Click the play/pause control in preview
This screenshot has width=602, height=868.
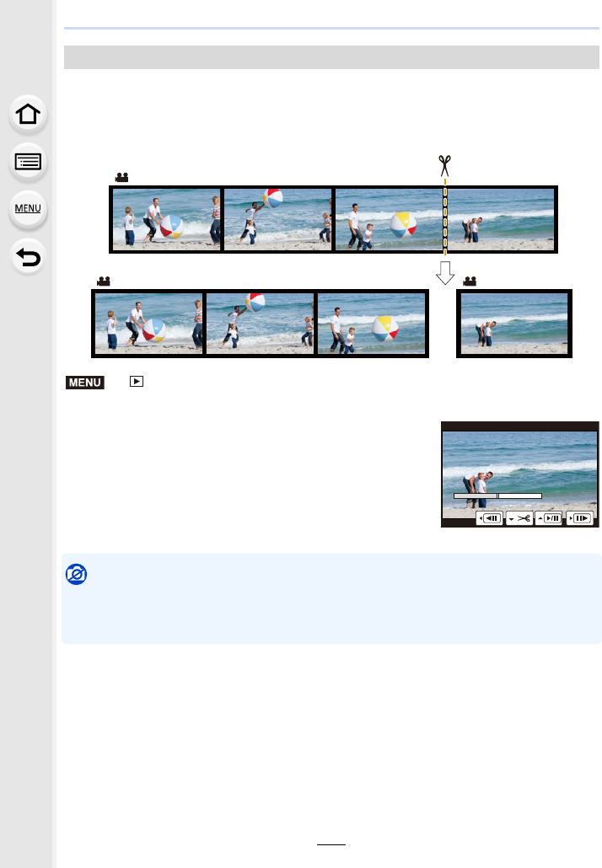tap(549, 518)
